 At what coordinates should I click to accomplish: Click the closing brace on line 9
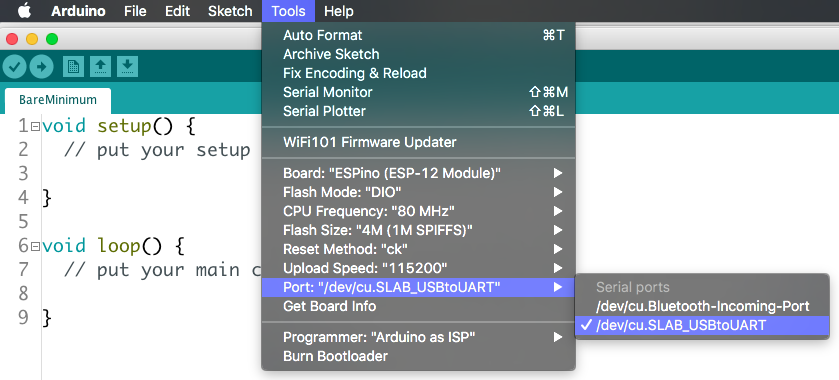pos(47,318)
